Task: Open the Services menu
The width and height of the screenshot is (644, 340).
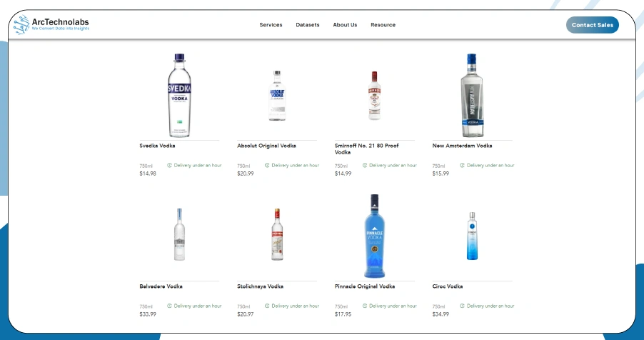Action: coord(271,25)
